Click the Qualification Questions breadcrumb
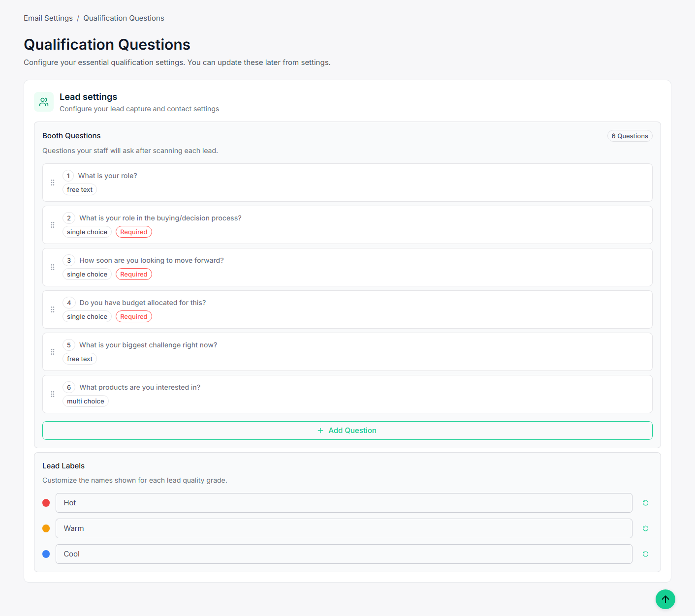The image size is (695, 616). (x=124, y=18)
